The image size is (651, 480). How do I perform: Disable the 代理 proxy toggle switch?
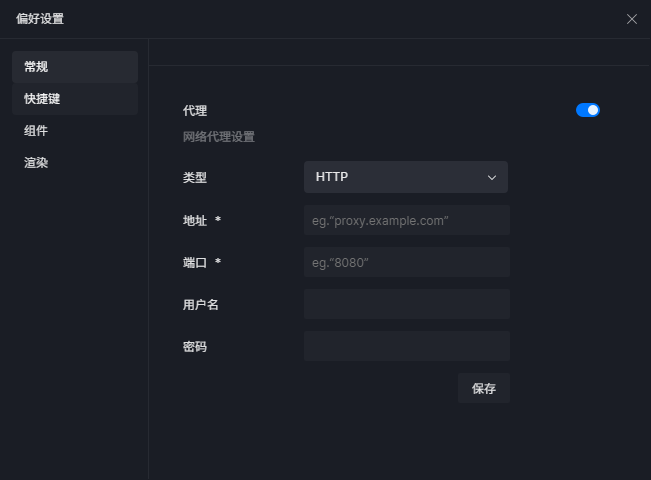[x=587, y=110]
